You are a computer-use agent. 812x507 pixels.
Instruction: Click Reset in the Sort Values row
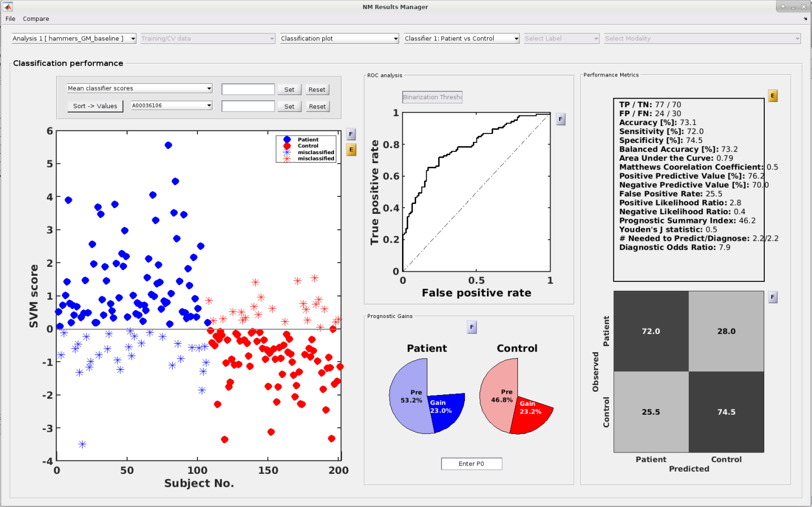click(x=317, y=106)
